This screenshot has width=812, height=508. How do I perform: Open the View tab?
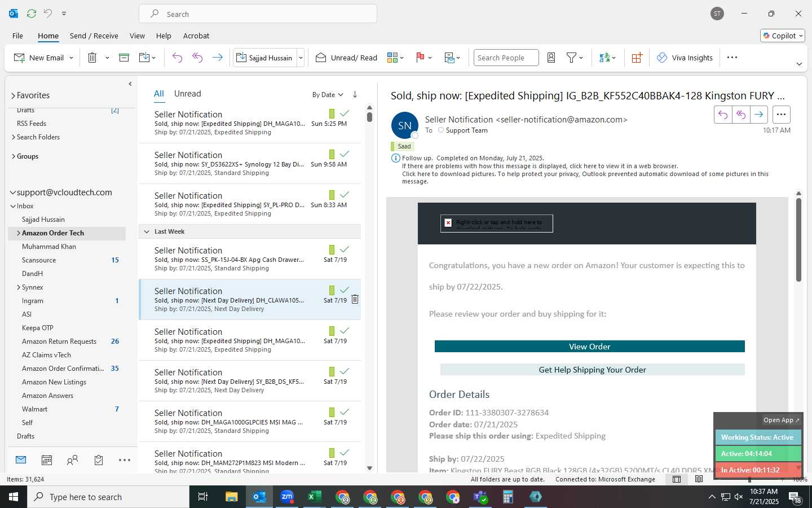coord(137,36)
